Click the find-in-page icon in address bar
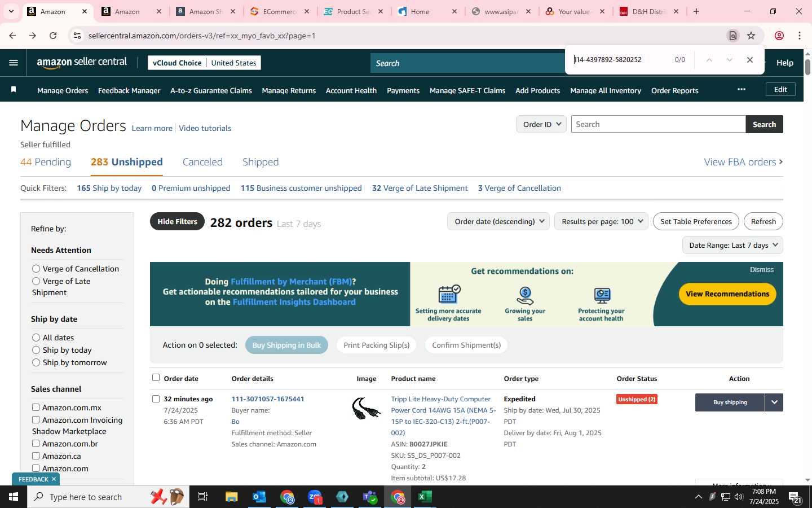Screen dimensions: 812x508 tap(732, 36)
